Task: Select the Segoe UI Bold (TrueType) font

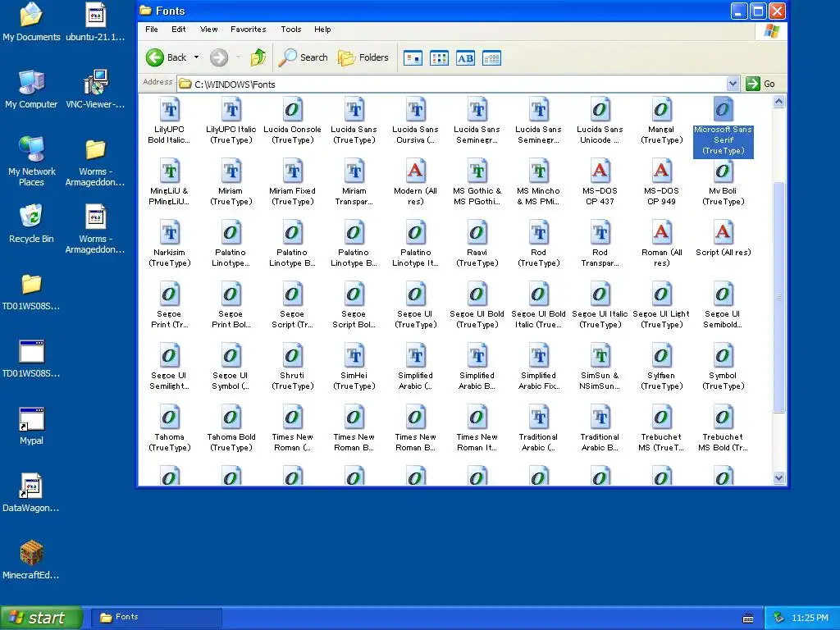Action: coord(477,306)
